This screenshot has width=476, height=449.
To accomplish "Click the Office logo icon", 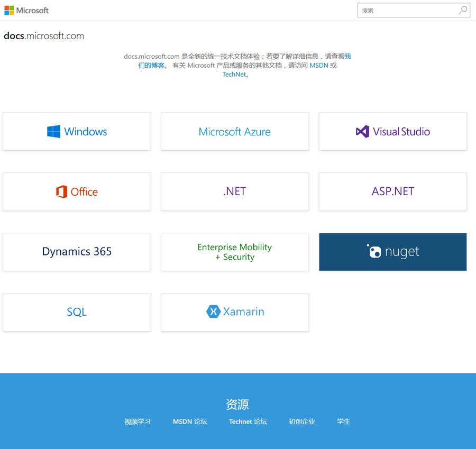I will tap(62, 191).
